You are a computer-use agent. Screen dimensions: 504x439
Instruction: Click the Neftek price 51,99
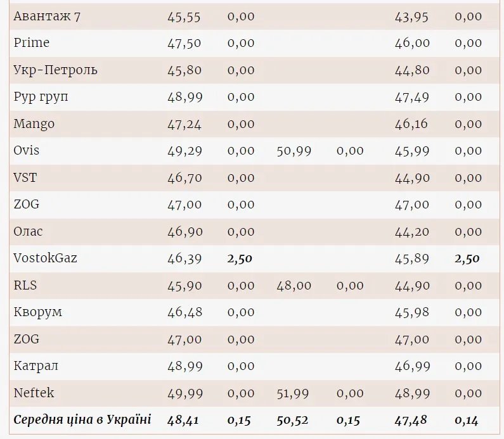pyautogui.click(x=294, y=393)
